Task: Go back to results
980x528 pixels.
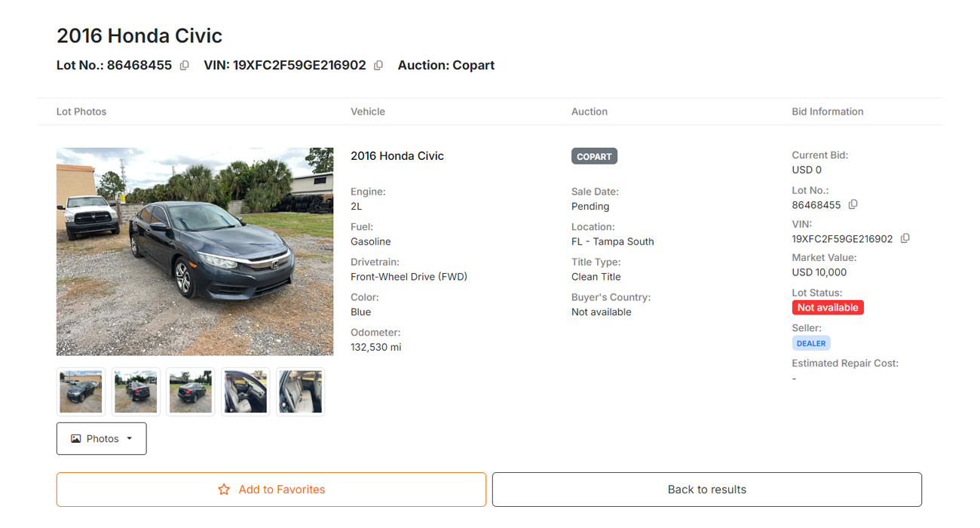Action: click(707, 490)
